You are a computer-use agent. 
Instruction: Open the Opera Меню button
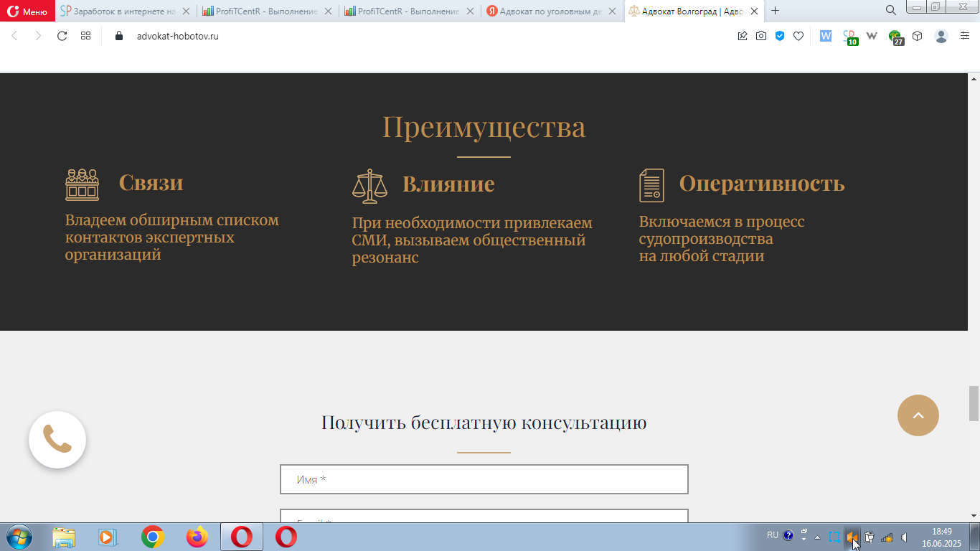[27, 11]
